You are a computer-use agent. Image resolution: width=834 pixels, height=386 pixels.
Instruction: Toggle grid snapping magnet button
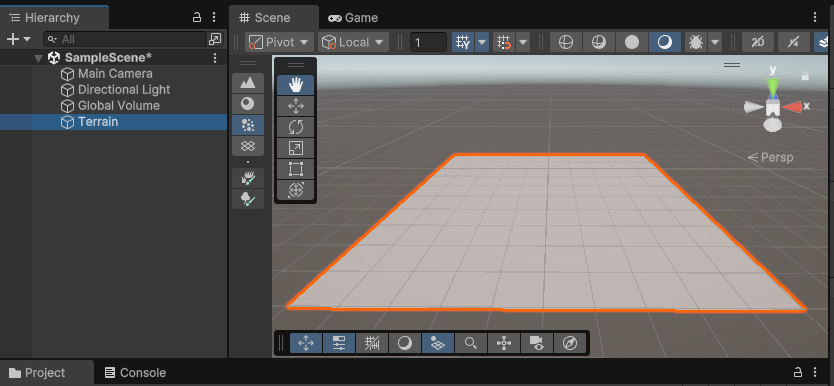point(504,42)
